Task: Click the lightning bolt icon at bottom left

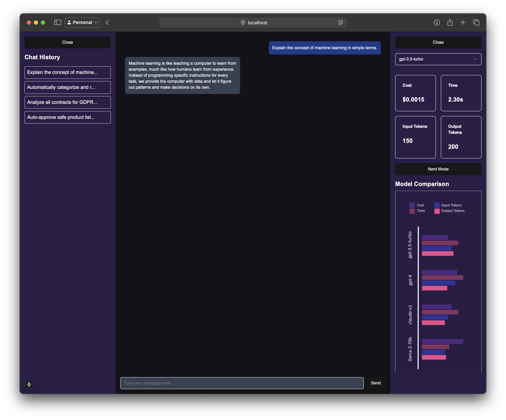Action: click(x=29, y=384)
